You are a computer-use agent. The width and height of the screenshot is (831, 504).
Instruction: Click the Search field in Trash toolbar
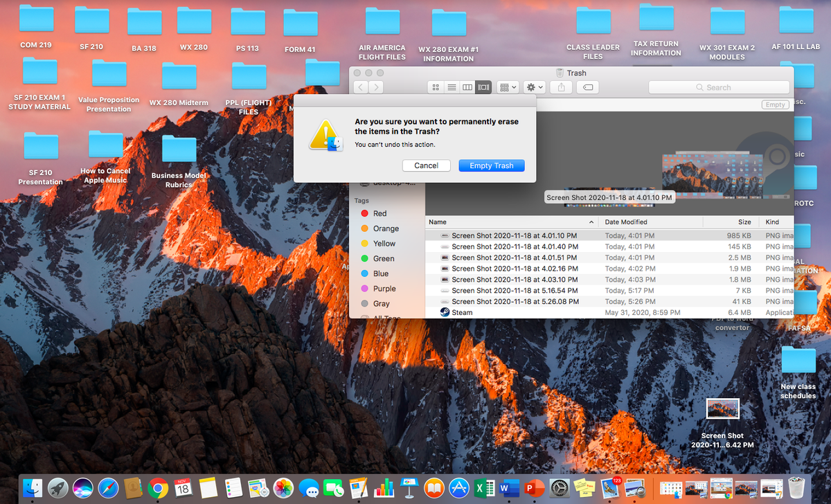click(x=719, y=87)
